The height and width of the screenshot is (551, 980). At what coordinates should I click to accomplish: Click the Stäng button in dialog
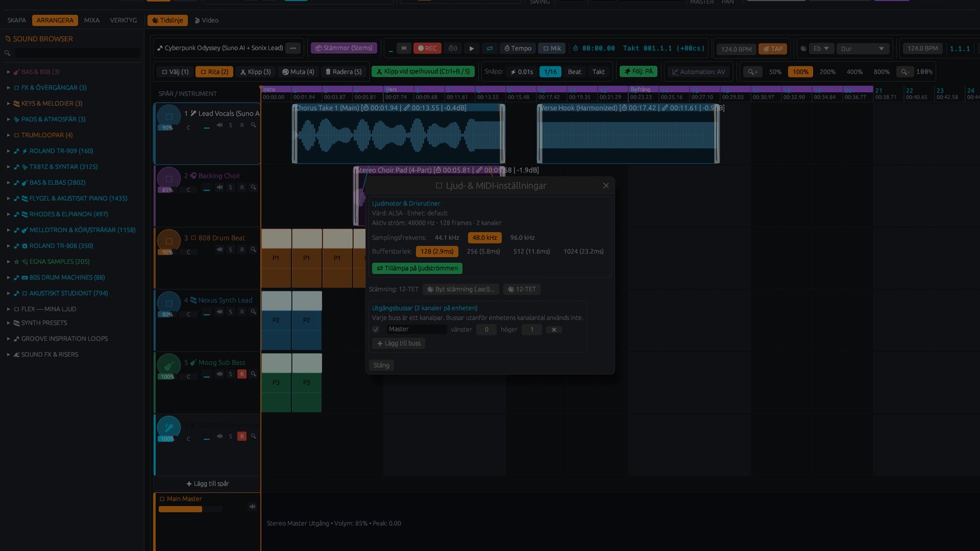pyautogui.click(x=381, y=365)
